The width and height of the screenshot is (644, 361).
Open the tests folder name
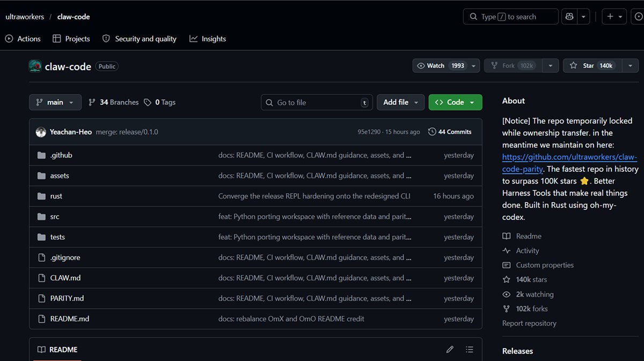click(x=57, y=237)
